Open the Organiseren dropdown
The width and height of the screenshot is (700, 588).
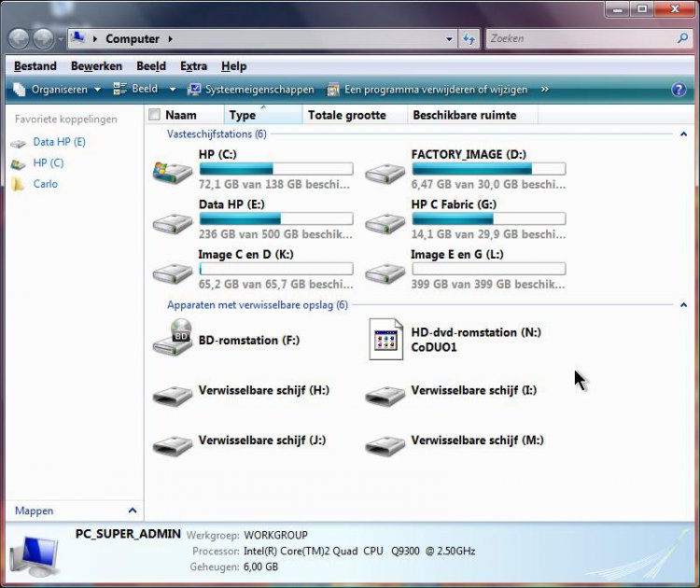[x=57, y=90]
